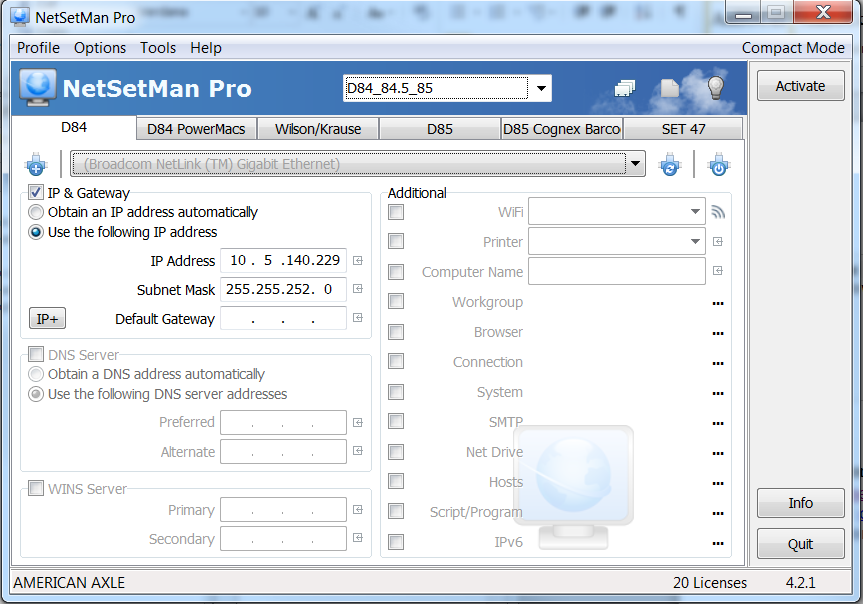Switch to the D85 Cognex Barco tab

click(561, 129)
